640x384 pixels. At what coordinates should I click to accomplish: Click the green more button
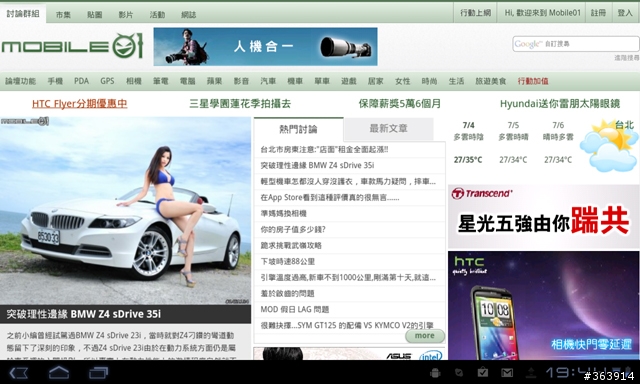click(424, 335)
